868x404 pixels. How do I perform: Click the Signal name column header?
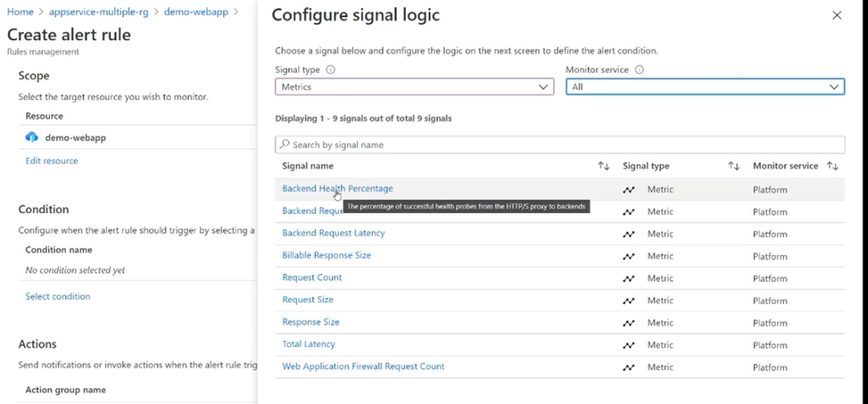[308, 166]
